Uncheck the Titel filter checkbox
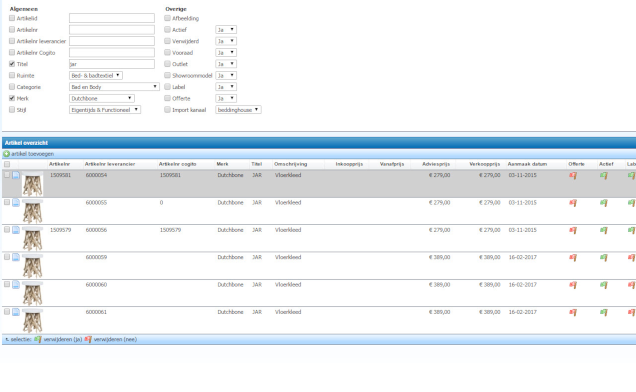This screenshot has height=392, width=636. click(12, 64)
